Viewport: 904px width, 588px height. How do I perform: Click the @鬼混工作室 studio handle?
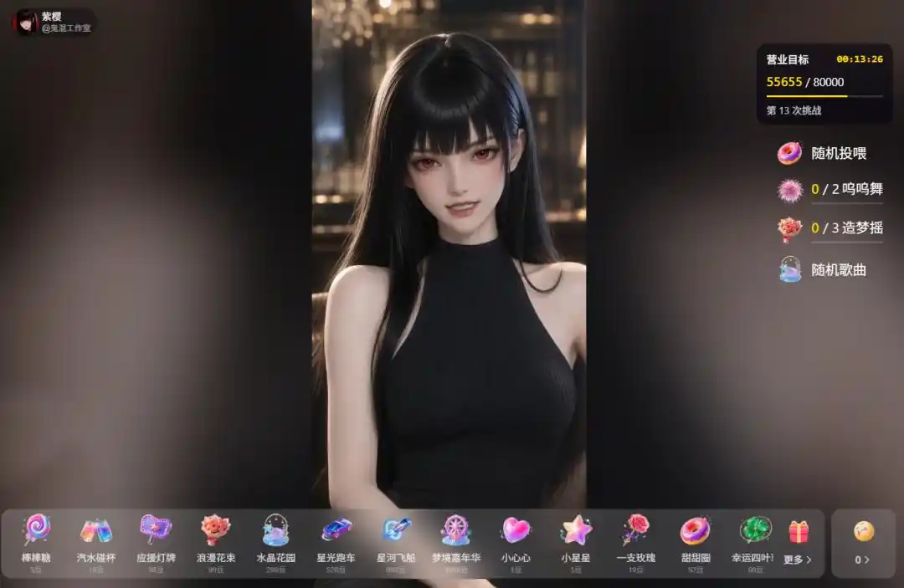coord(66,28)
